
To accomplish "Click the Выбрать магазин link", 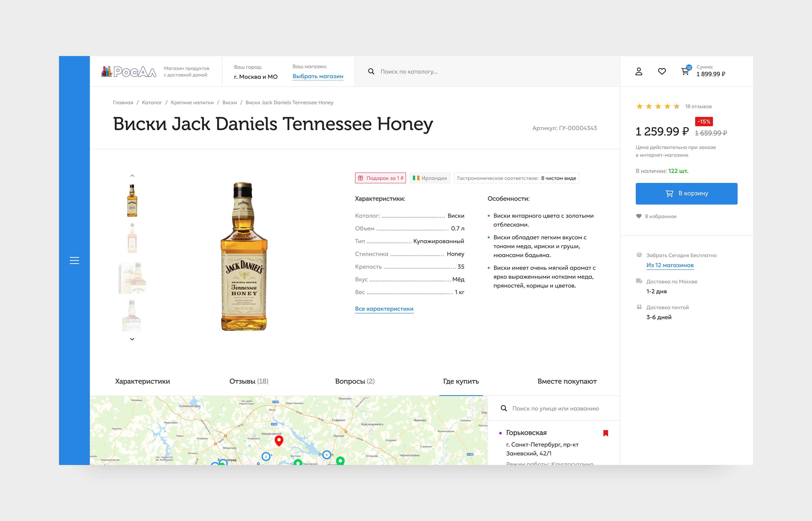I will pos(318,76).
